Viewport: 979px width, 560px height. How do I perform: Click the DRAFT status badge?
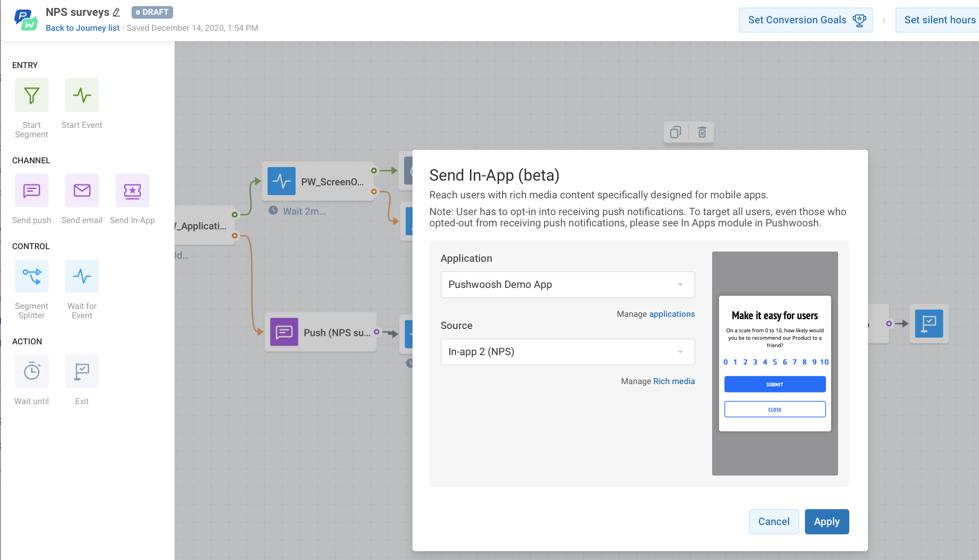pyautogui.click(x=152, y=12)
